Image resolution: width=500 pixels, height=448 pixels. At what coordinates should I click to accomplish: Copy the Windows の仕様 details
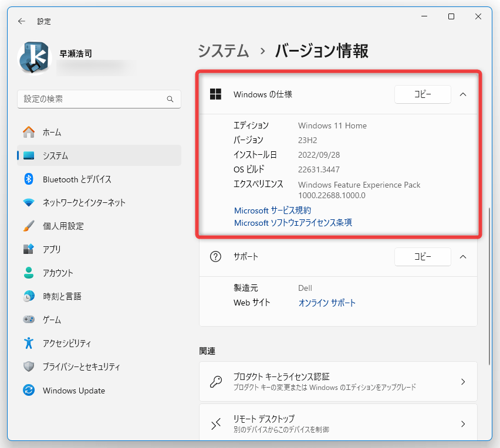(x=423, y=94)
